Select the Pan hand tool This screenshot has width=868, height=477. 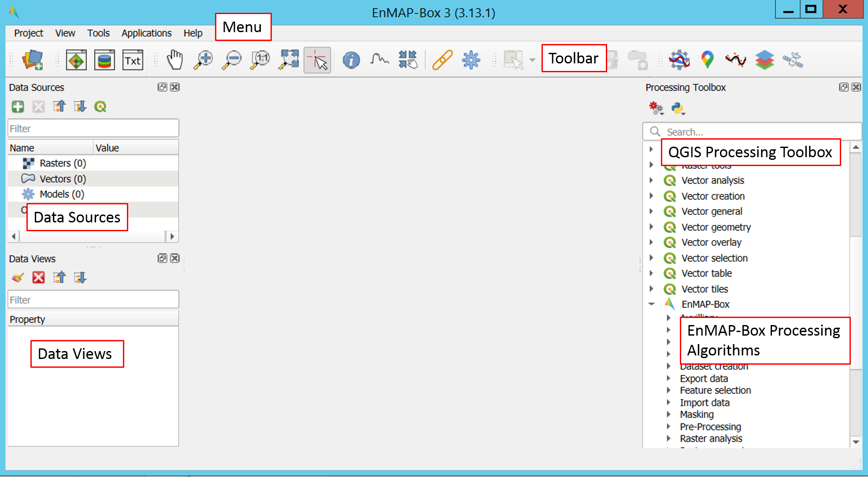[x=175, y=60]
